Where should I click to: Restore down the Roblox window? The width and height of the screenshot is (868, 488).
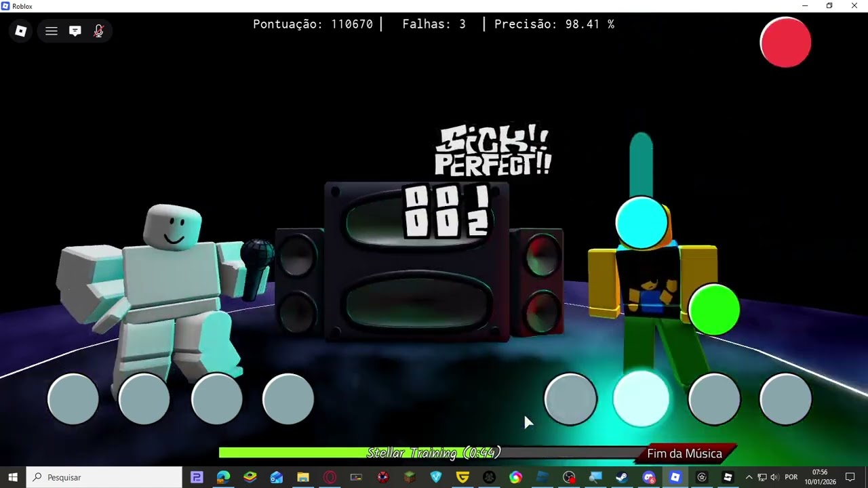coord(829,6)
